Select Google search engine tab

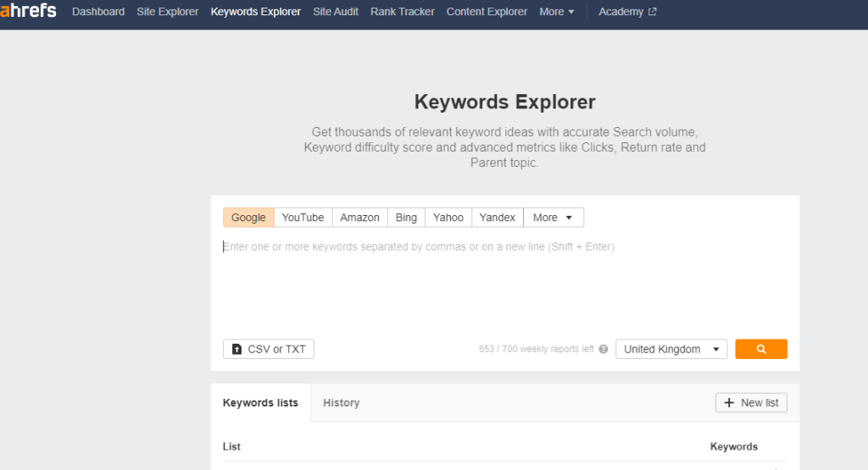(248, 218)
